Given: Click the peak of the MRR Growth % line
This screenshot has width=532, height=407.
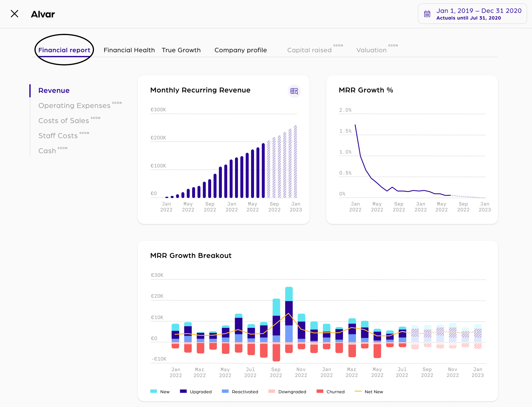Looking at the screenshot, I should (x=355, y=125).
